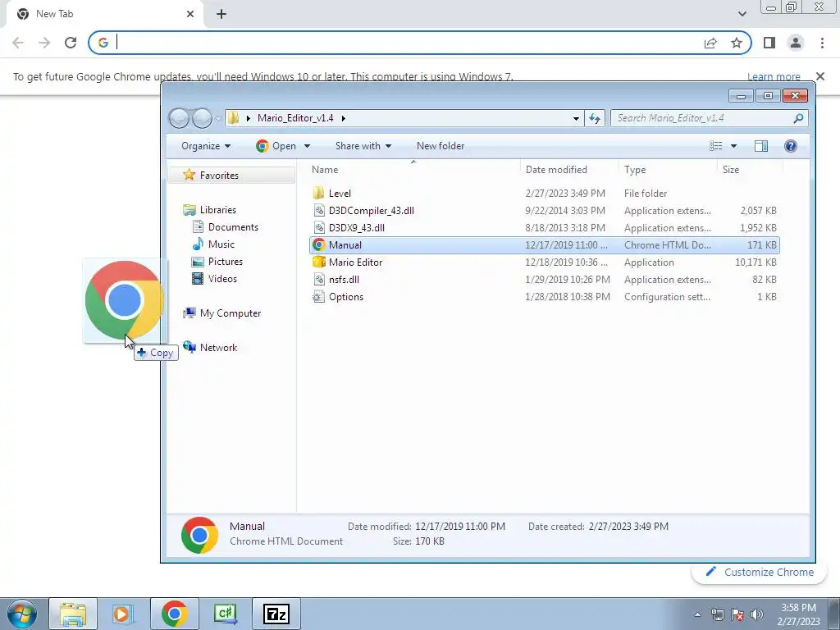Select the Options configuration file
Image resolution: width=840 pixels, height=630 pixels.
point(545,296)
